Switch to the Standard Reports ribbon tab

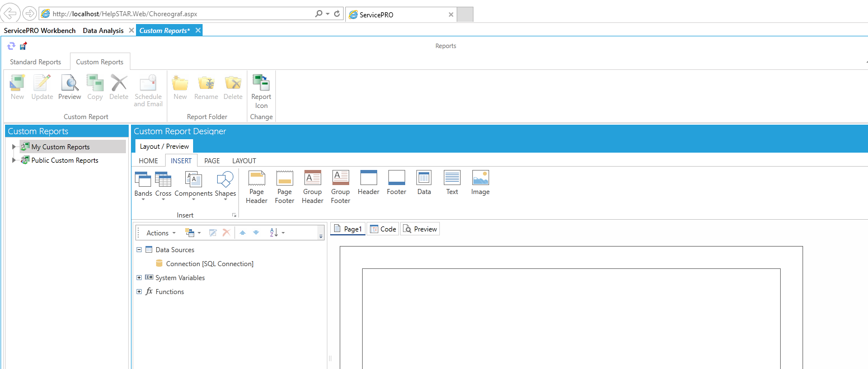click(36, 62)
